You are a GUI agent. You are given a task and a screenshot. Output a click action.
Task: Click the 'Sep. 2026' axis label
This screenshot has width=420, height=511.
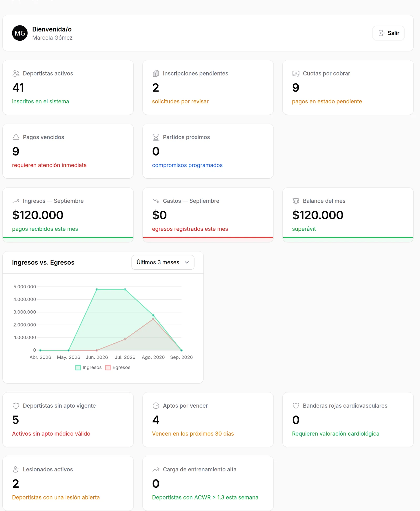tap(181, 357)
